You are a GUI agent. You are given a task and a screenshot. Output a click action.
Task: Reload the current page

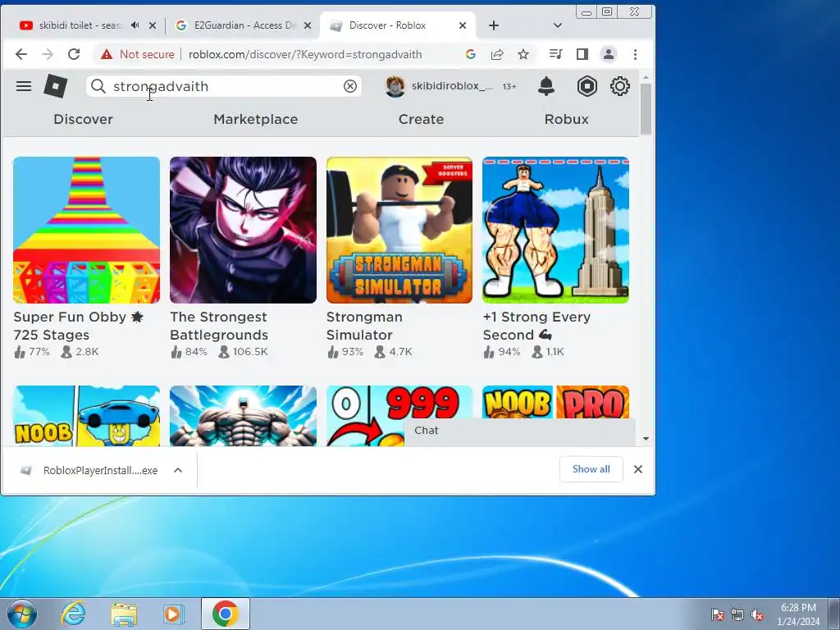click(74, 54)
